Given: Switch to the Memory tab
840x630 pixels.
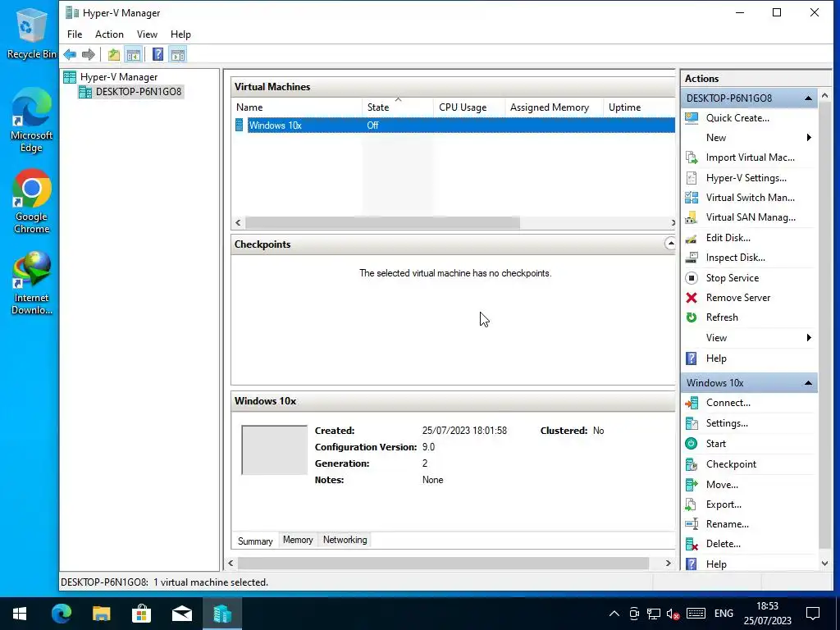Looking at the screenshot, I should click(x=298, y=540).
